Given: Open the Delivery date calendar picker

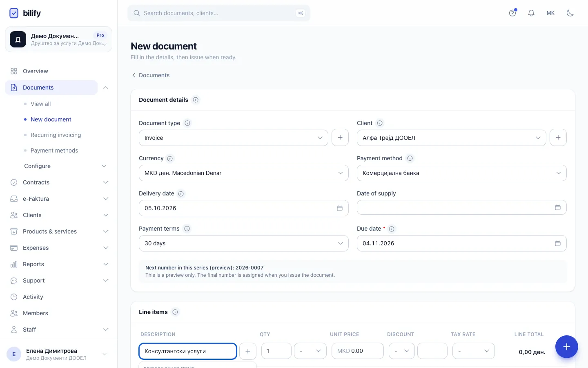Looking at the screenshot, I should pos(339,208).
